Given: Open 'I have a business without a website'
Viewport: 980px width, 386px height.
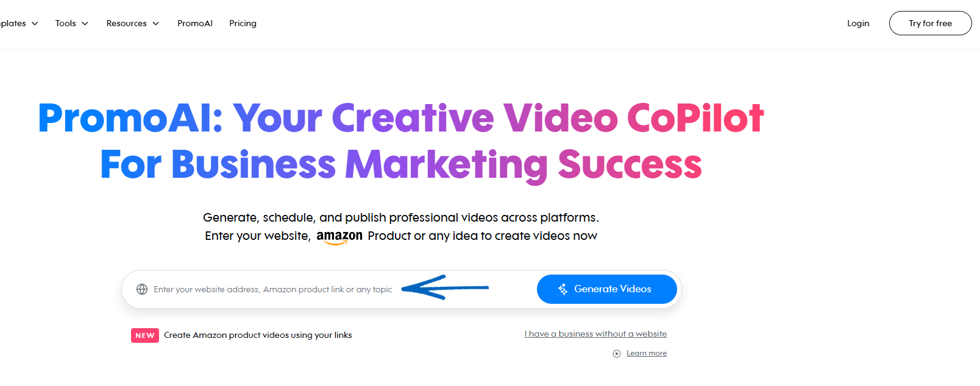Looking at the screenshot, I should 595,334.
